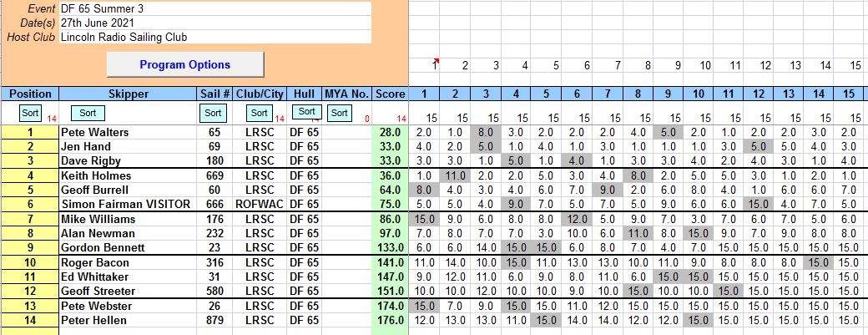The width and height of the screenshot is (868, 335).
Task: Click Peter Hellen's score of 176.0
Action: pos(390,320)
